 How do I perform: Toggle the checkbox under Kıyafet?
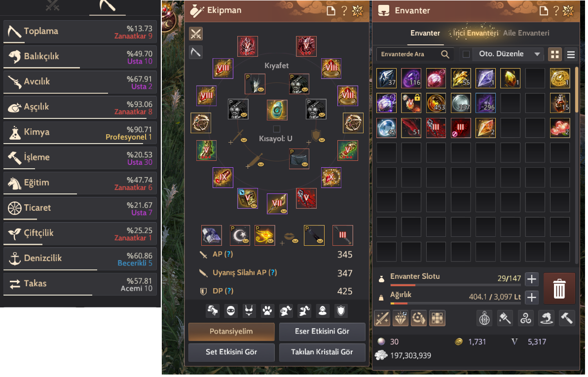[x=277, y=129]
